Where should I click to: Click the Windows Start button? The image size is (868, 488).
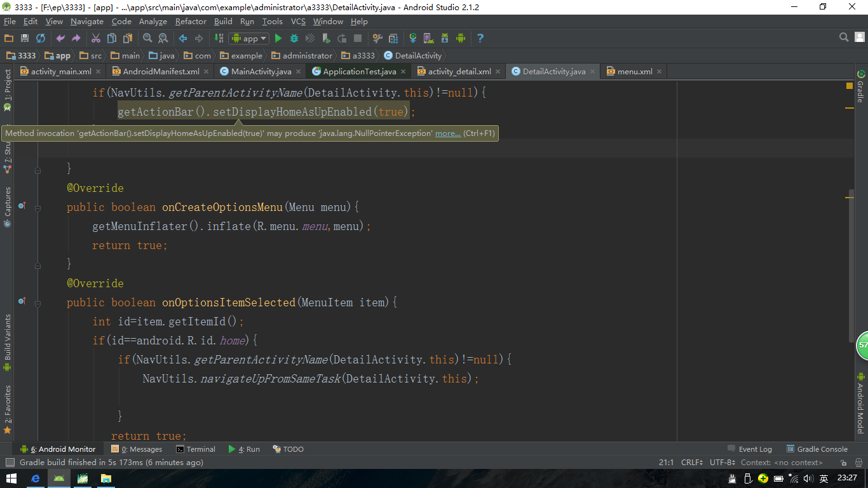coord(11,478)
